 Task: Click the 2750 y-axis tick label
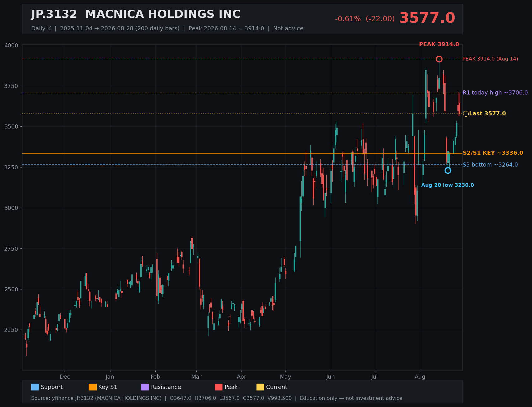coord(12,249)
